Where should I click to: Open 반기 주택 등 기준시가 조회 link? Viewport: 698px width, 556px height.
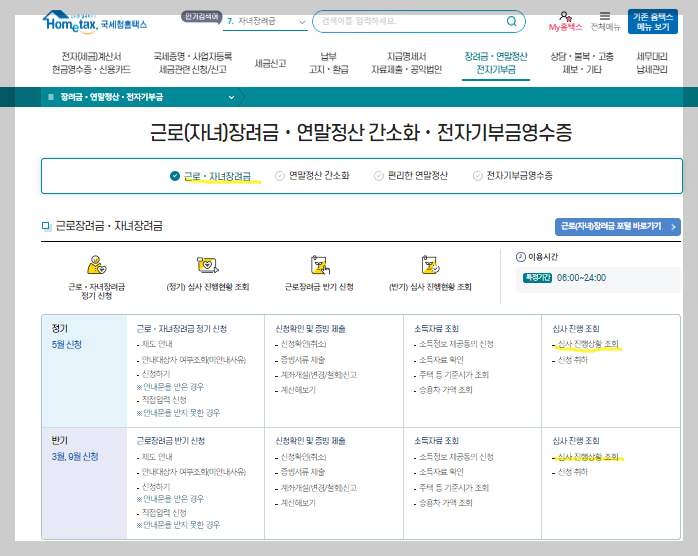pos(454,488)
